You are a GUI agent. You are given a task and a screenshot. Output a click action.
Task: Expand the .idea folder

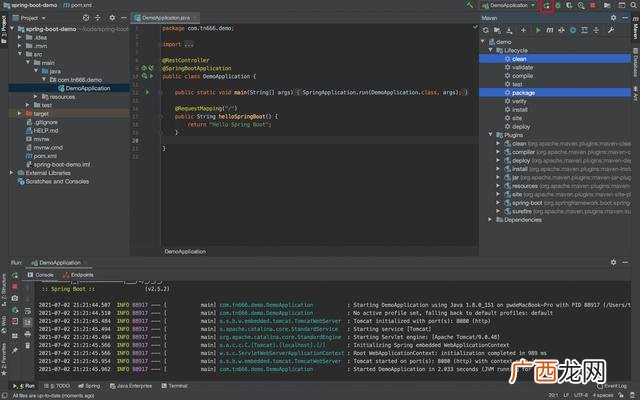point(19,37)
